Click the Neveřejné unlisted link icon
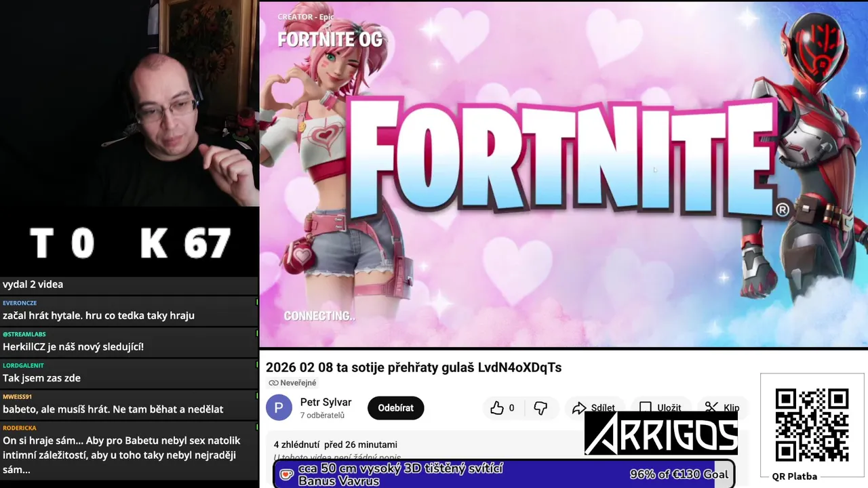 coord(273,383)
